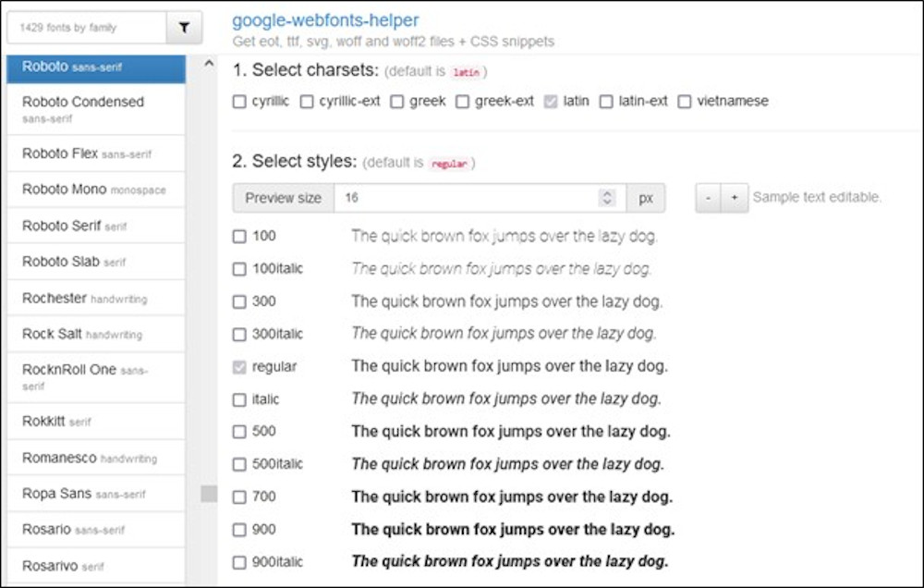
Task: Click the 300 weight sample sentence
Action: [507, 302]
